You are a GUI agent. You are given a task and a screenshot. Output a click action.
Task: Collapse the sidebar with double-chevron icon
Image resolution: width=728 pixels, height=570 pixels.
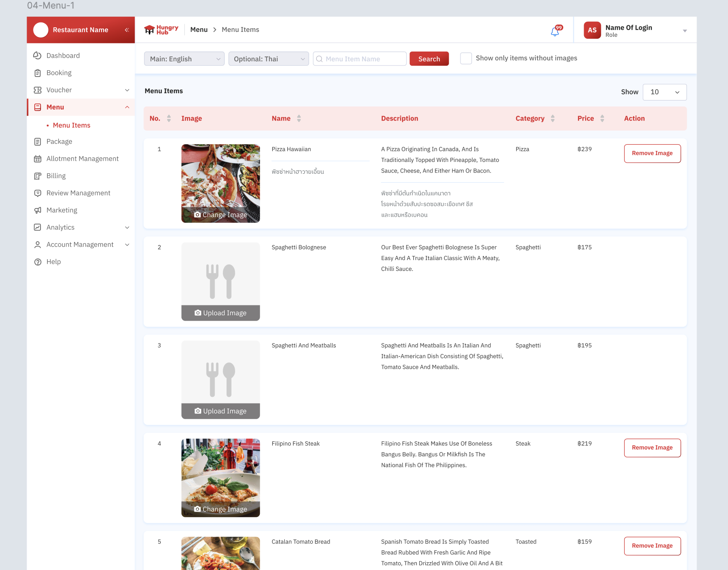(x=127, y=30)
